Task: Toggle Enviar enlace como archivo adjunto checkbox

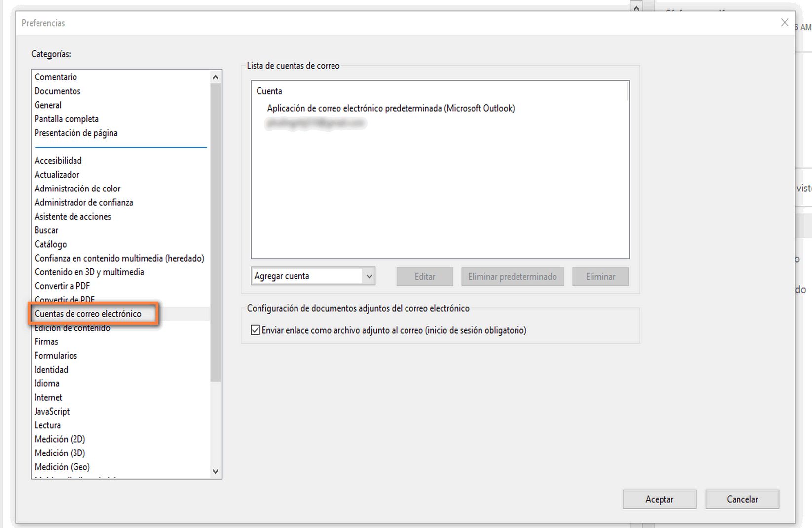Action: tap(256, 330)
